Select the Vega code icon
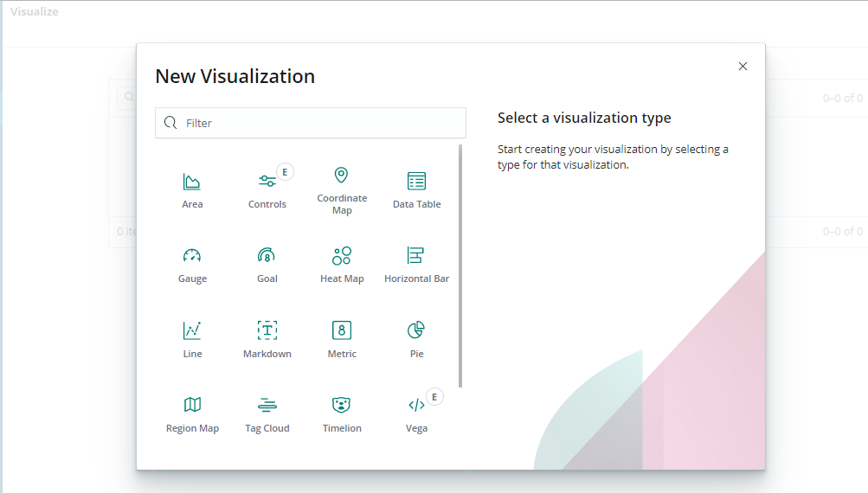868x493 pixels. pyautogui.click(x=416, y=405)
